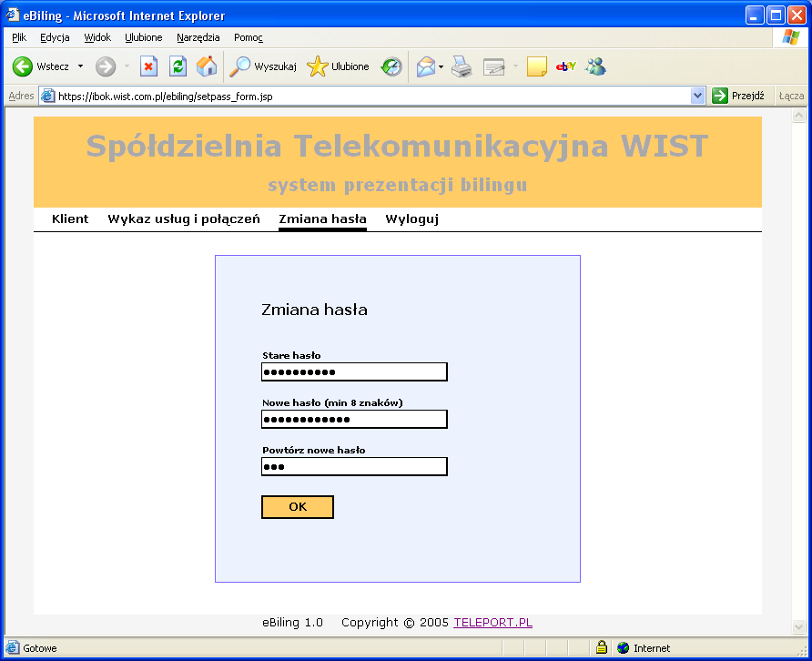Click the 'Gotowe' status bar text
812x661 pixels.
(40, 648)
